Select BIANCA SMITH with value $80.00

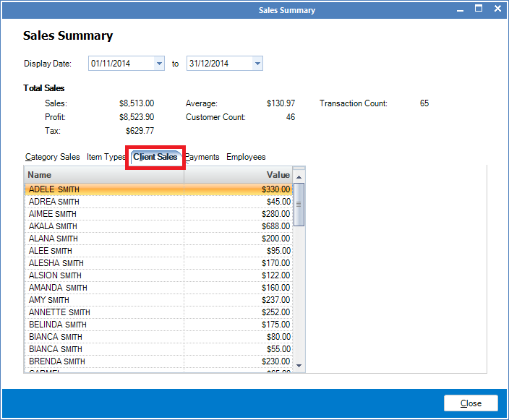point(158,337)
